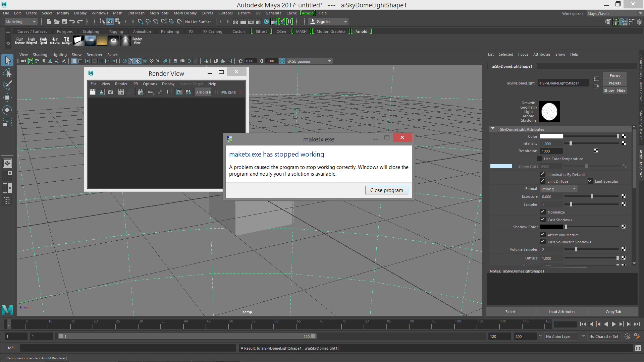Open the Format latlong dropdown
The height and width of the screenshot is (362, 644).
click(x=558, y=189)
